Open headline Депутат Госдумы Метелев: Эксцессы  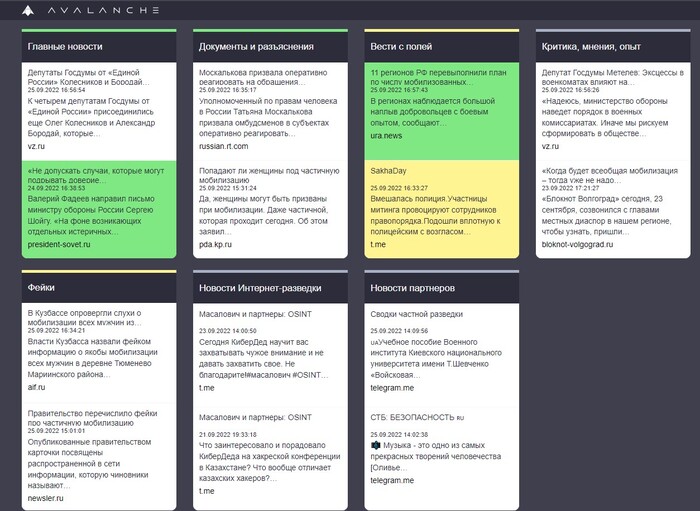[612, 77]
